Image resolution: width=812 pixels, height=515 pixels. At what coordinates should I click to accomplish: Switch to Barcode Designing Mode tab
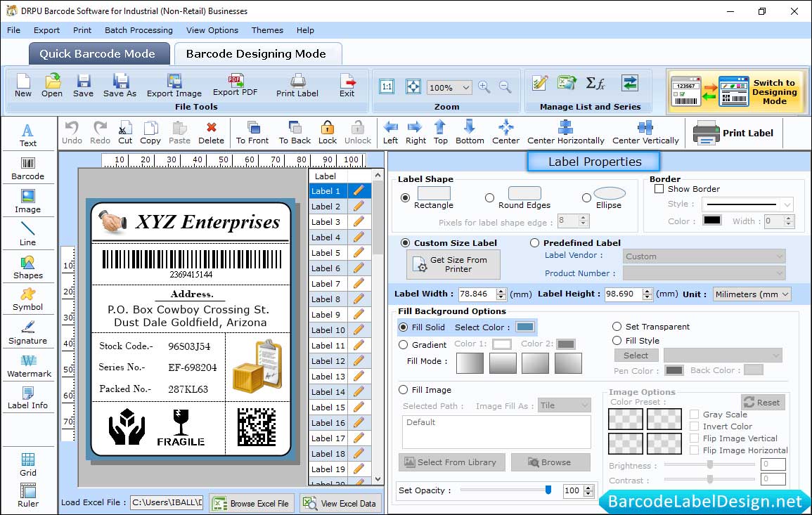click(x=257, y=54)
